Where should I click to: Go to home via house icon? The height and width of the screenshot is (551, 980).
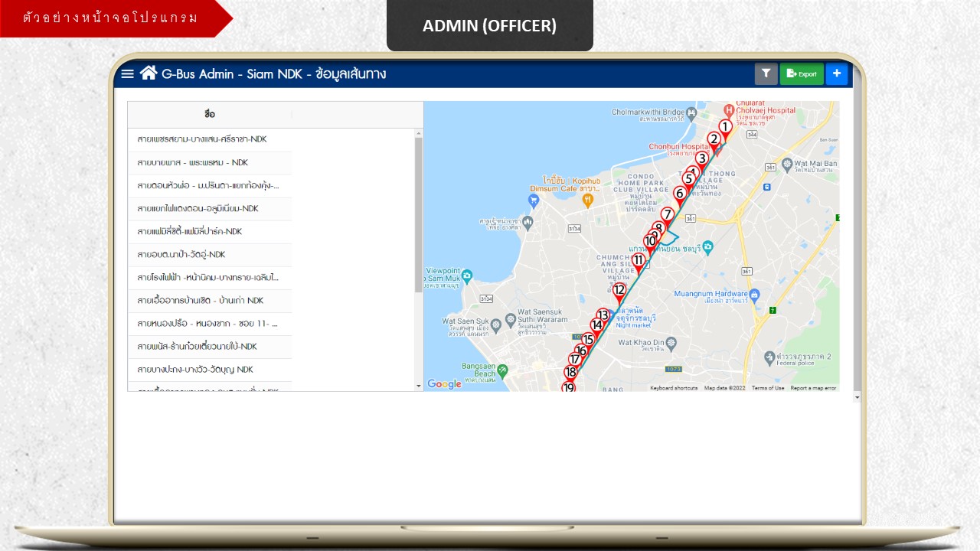(x=149, y=73)
